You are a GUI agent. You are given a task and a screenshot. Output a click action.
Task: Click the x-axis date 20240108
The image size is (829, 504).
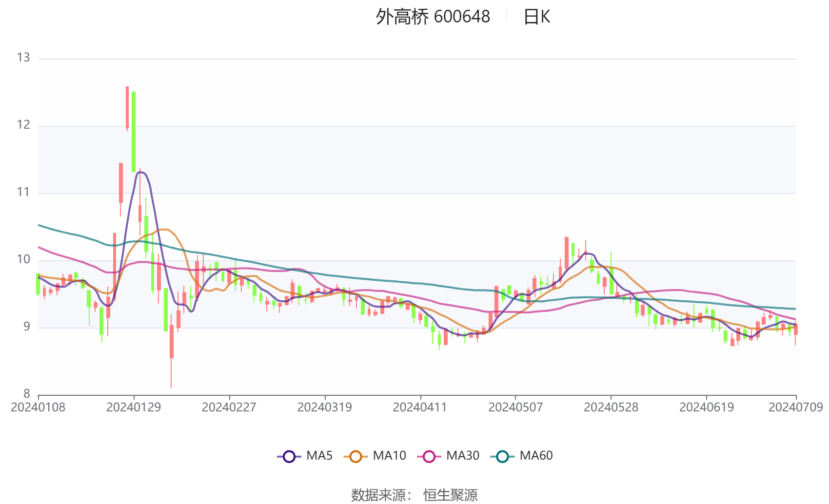[x=38, y=407]
